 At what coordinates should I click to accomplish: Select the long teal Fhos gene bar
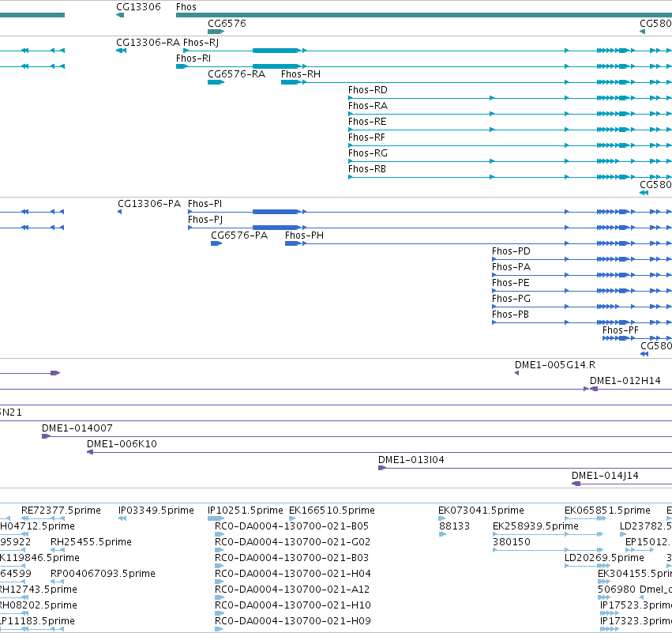point(424,15)
